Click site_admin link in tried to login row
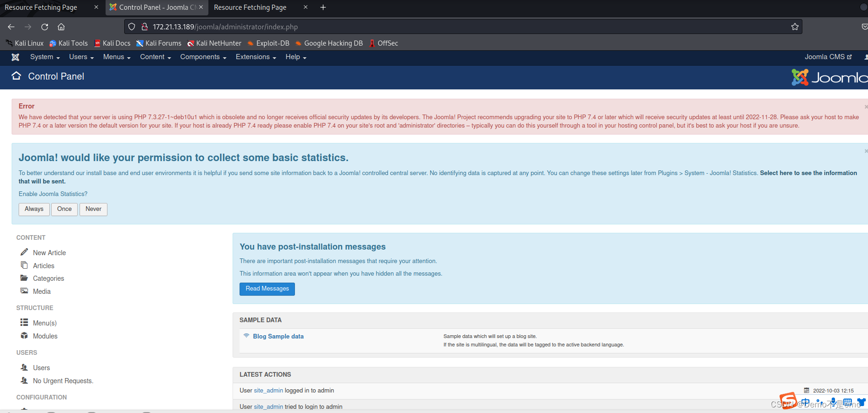Image resolution: width=868 pixels, height=413 pixels. coord(268,407)
